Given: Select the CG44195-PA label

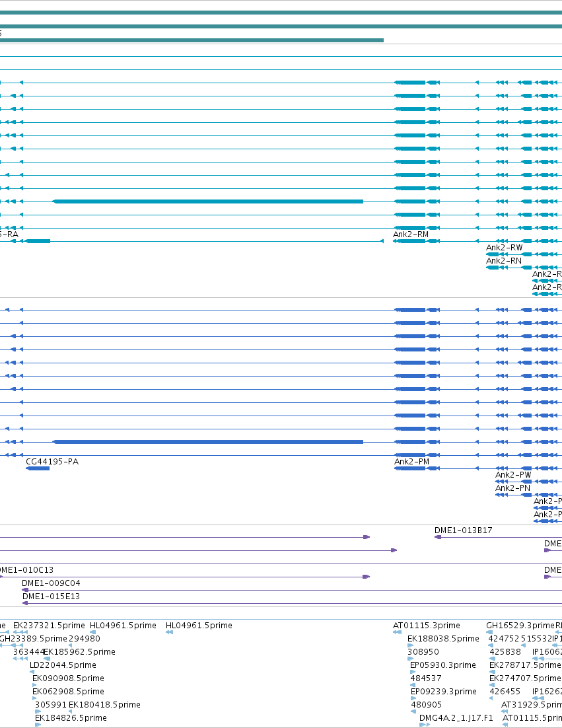Looking at the screenshot, I should [52, 462].
